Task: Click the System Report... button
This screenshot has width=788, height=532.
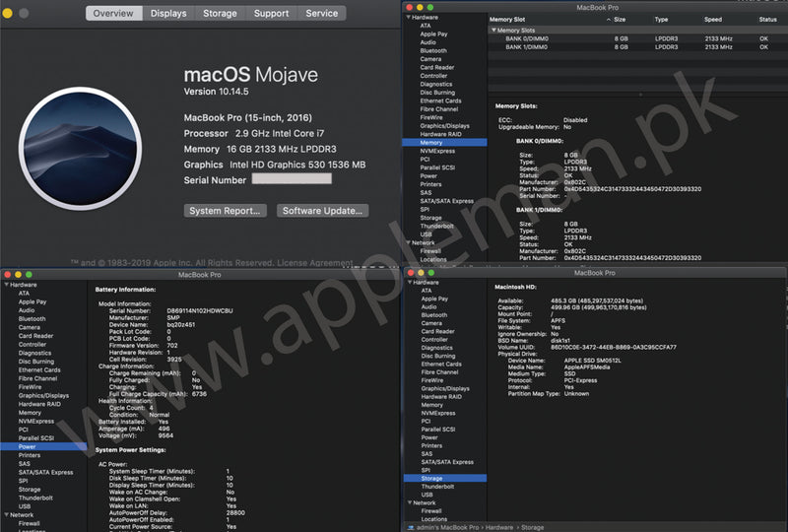Action: 225,211
